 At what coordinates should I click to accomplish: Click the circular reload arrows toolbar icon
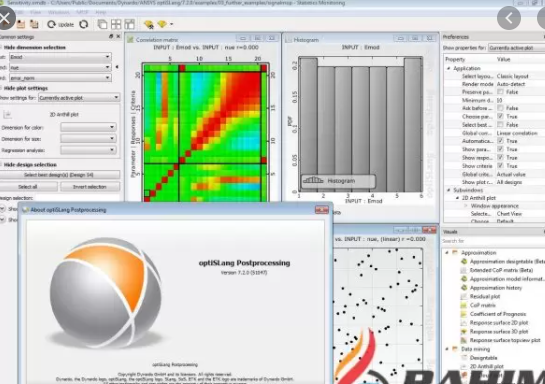84,24
